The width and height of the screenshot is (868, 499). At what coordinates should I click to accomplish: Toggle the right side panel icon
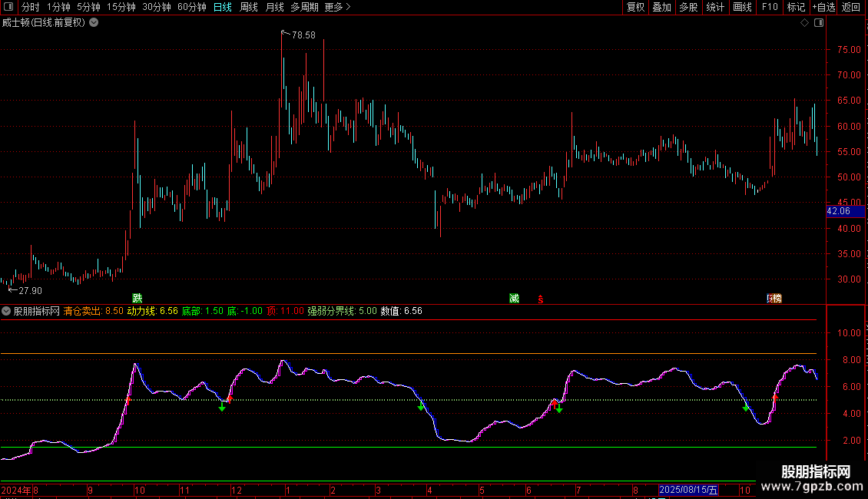pyautogui.click(x=819, y=22)
